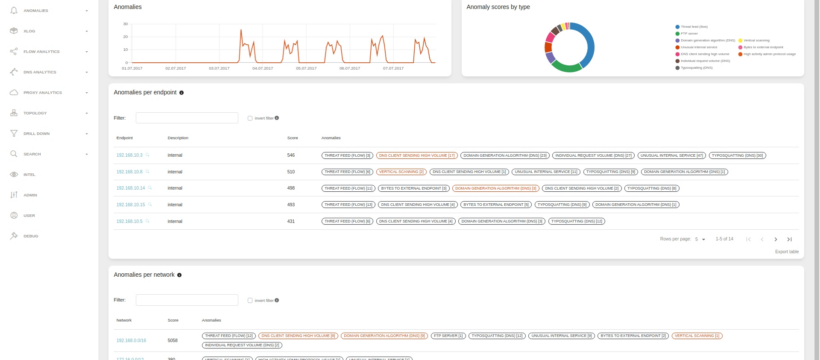
Task: Open the Rows per page dropdown
Action: tap(700, 239)
